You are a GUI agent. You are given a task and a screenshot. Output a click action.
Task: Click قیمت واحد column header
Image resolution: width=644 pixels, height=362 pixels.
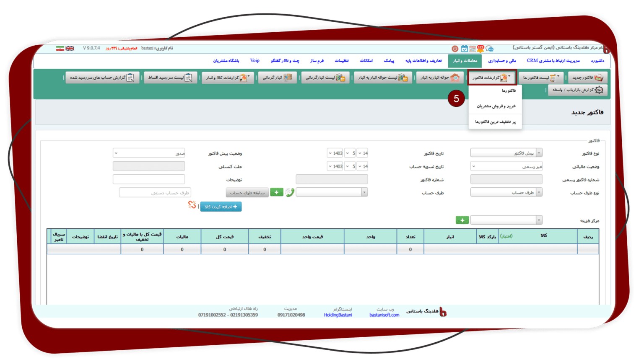coord(312,237)
